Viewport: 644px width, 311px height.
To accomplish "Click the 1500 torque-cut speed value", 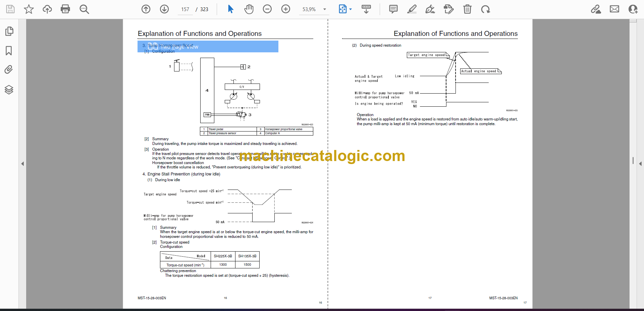I will pyautogui.click(x=247, y=265).
